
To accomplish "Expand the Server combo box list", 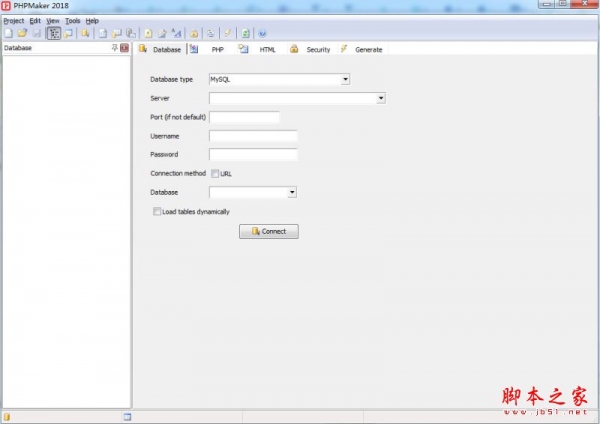I will pyautogui.click(x=381, y=98).
